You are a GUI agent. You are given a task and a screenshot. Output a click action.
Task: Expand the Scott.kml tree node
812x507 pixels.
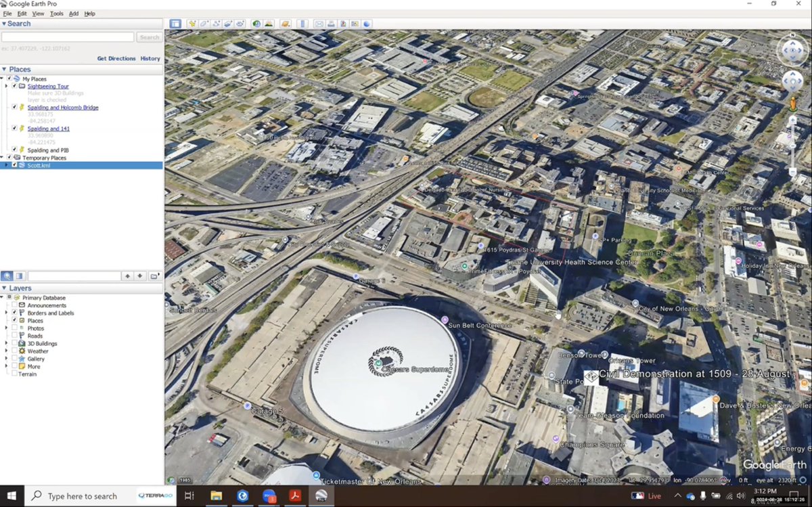(x=7, y=164)
